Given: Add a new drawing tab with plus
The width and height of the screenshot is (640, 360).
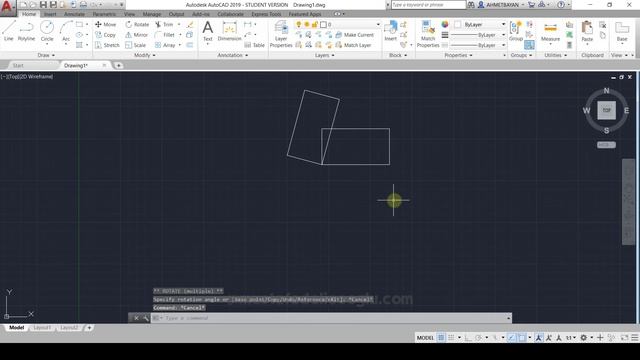Looking at the screenshot, I should coord(118,65).
